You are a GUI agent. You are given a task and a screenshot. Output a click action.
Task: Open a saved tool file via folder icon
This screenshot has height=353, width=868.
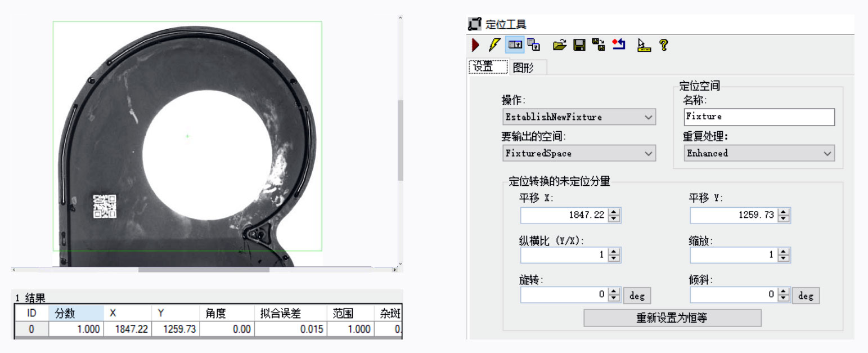(559, 45)
